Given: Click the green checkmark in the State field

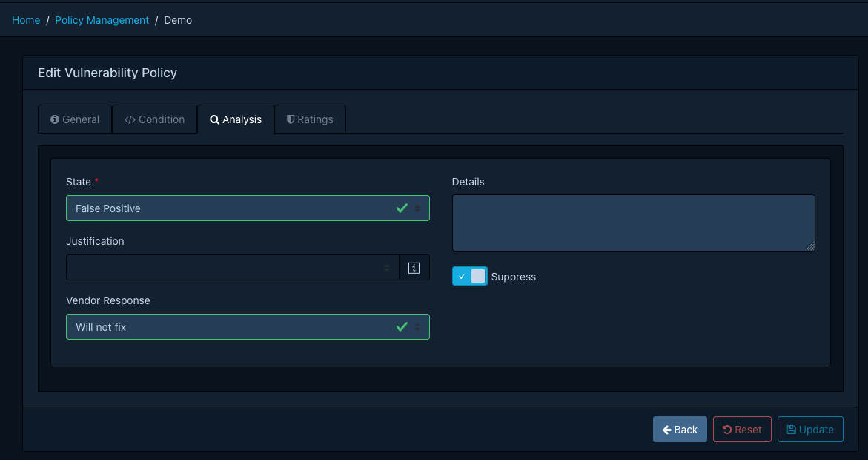Looking at the screenshot, I should 402,208.
